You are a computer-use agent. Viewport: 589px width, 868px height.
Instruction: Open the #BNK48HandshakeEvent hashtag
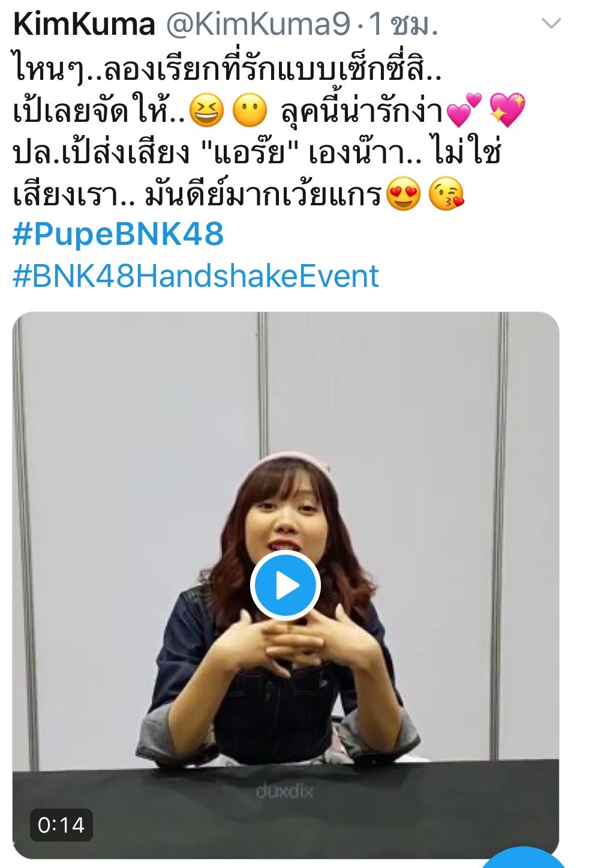click(x=196, y=276)
